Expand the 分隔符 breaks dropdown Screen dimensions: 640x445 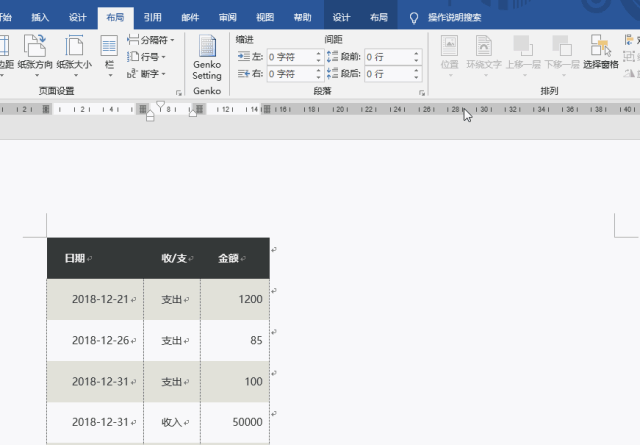point(151,40)
